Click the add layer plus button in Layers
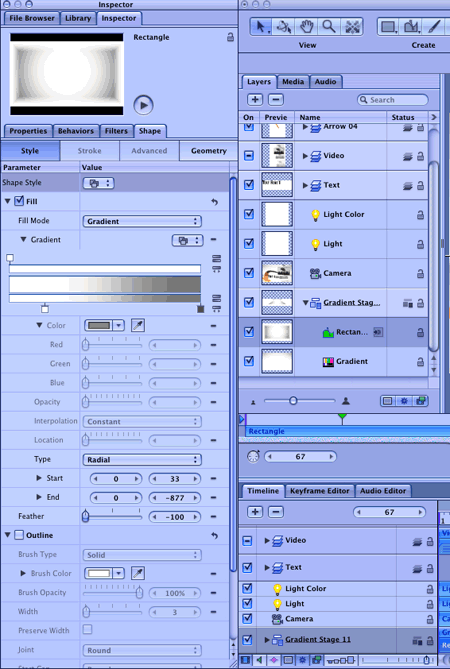This screenshot has width=450, height=669. (255, 99)
